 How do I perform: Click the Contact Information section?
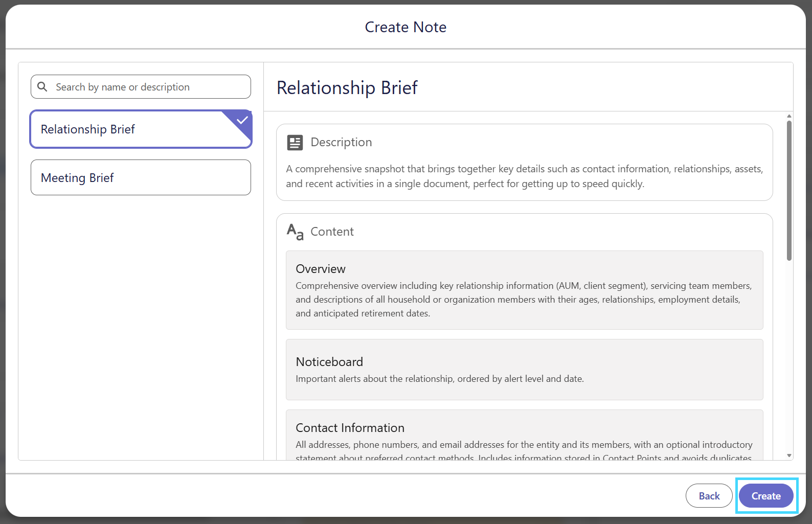point(524,435)
